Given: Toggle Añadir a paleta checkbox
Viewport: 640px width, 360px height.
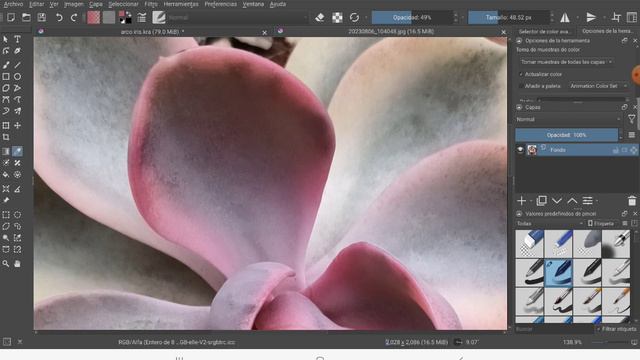Looking at the screenshot, I should click(521, 86).
